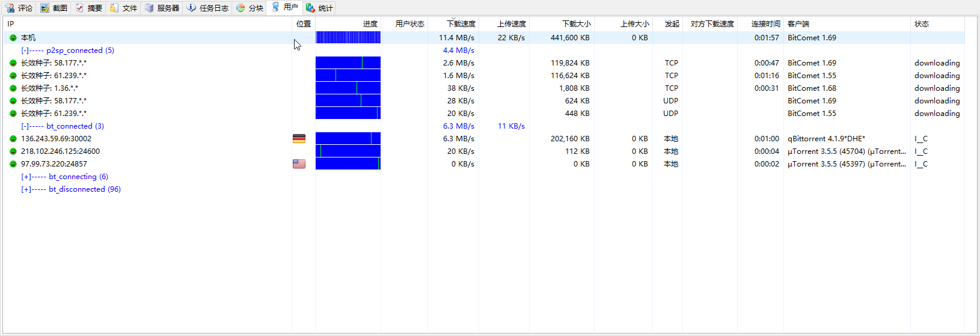Click the BitComet 1.68 client cell
The width and height of the screenshot is (980, 336).
pos(812,88)
